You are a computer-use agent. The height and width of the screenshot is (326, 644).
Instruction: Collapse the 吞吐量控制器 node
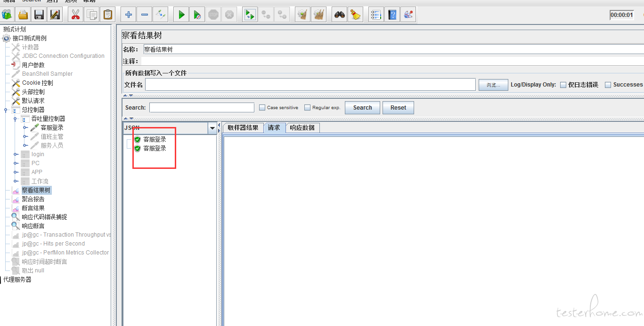click(15, 119)
